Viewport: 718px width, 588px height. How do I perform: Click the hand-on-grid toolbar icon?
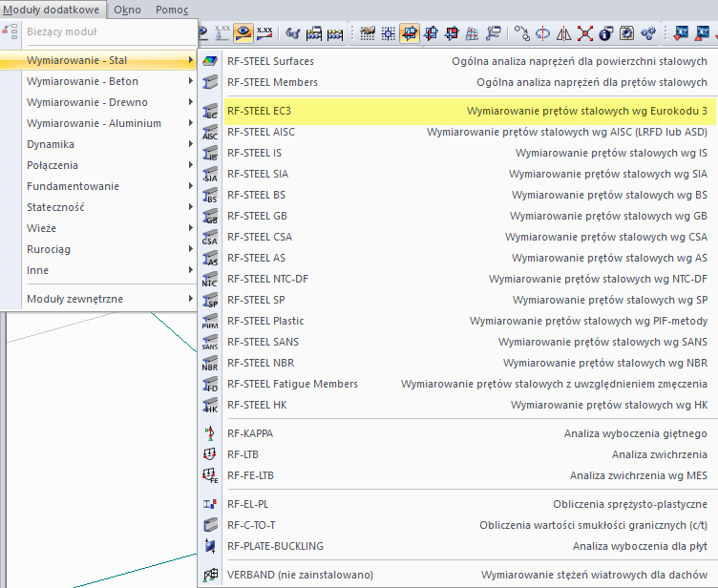(368, 33)
